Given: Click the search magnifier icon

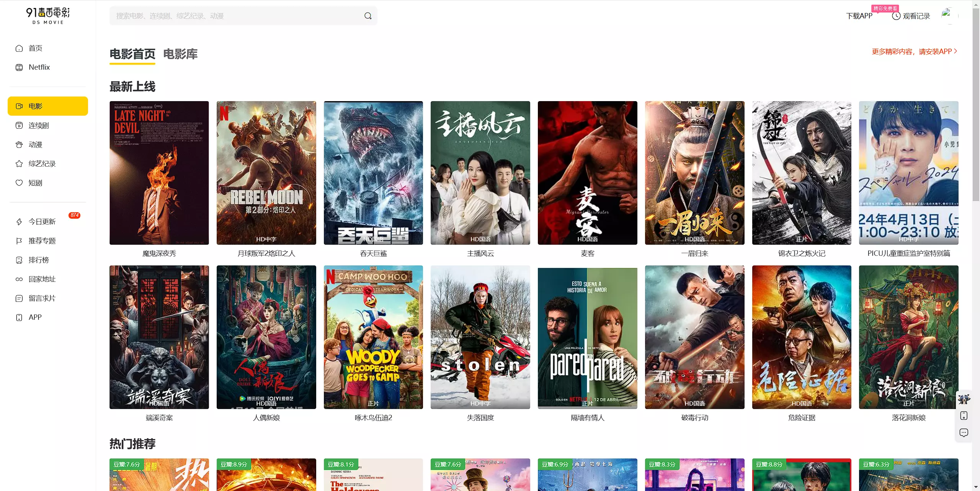Looking at the screenshot, I should click(x=367, y=16).
